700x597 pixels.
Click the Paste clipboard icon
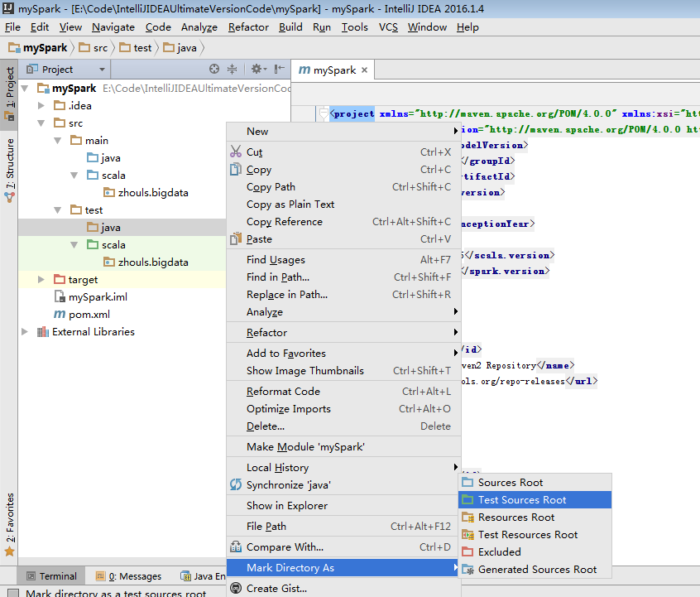(x=236, y=239)
